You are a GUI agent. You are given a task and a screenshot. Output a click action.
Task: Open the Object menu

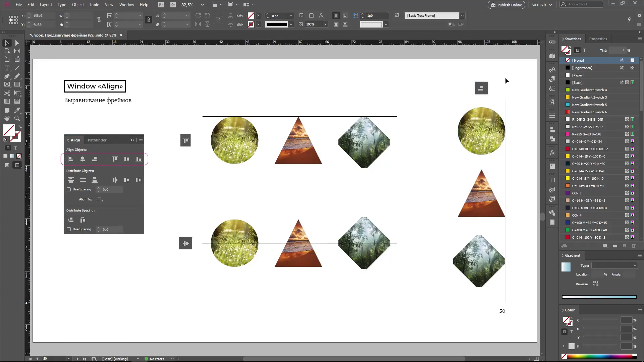coord(78,5)
